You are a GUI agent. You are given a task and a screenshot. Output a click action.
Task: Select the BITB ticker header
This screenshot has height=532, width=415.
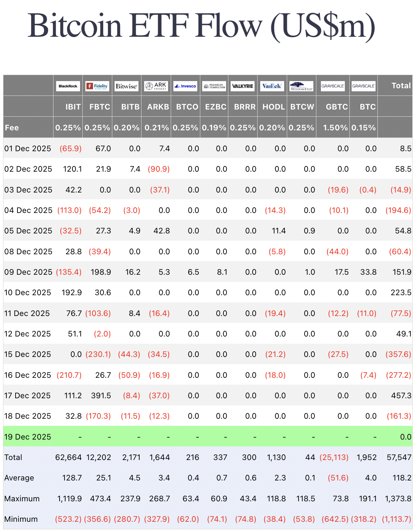click(130, 107)
